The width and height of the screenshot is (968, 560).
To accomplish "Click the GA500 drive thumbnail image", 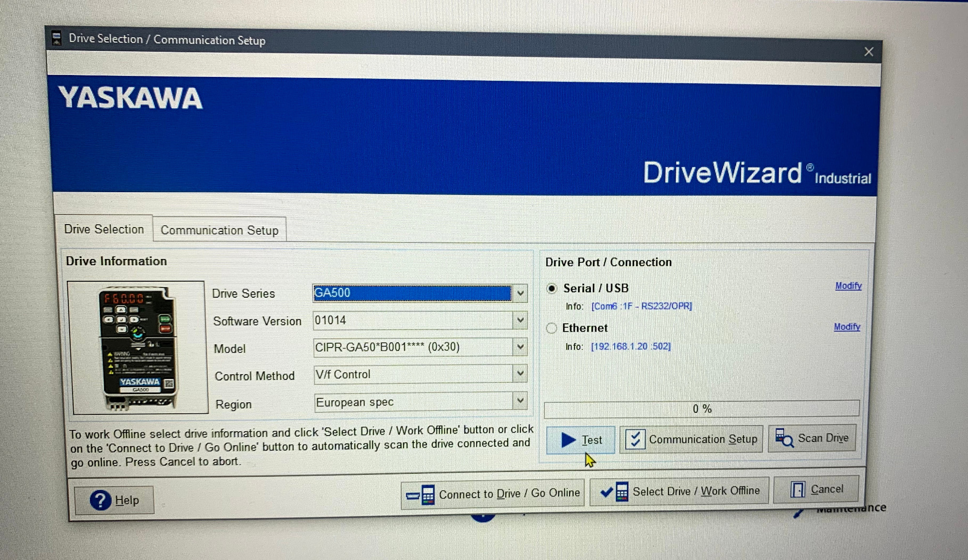I will [x=138, y=348].
